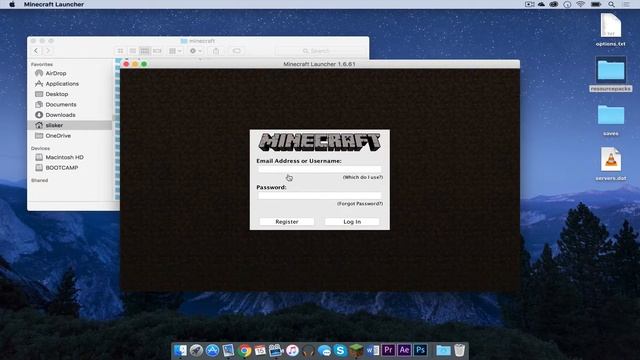The height and width of the screenshot is (360, 640).
Task: Open Calendar from the dock
Action: pyautogui.click(x=260, y=350)
